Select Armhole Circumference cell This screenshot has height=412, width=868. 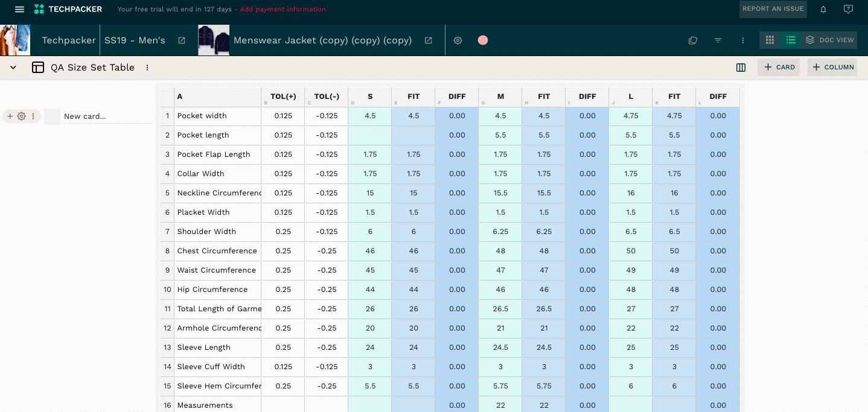[x=217, y=328]
